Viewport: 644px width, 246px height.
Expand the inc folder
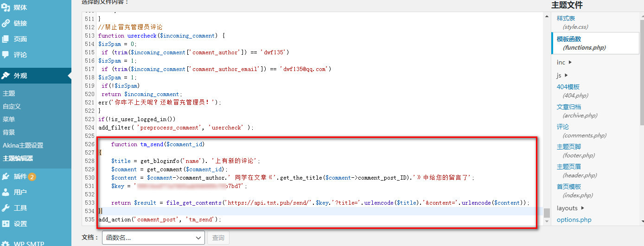point(564,62)
